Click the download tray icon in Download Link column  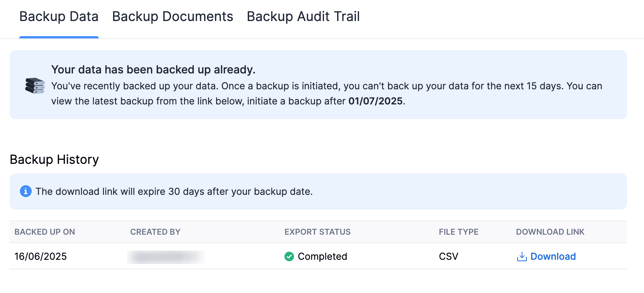tap(522, 256)
